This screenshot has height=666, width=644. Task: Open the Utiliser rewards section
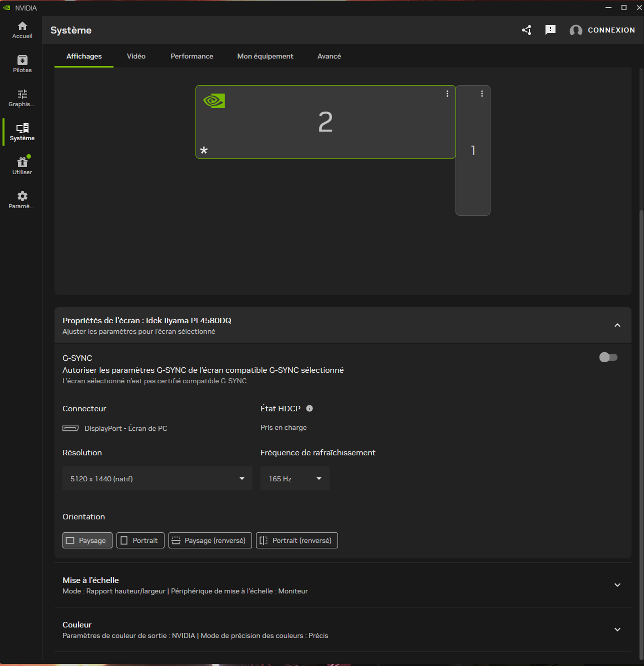22,165
